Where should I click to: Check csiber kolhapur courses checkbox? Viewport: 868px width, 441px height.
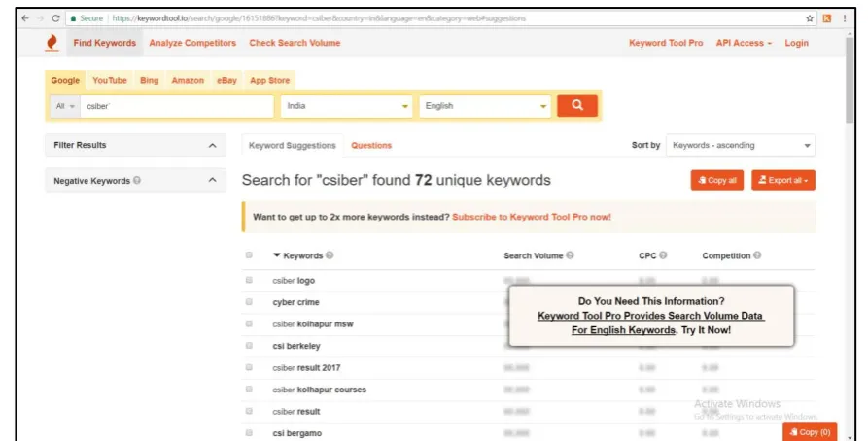249,389
